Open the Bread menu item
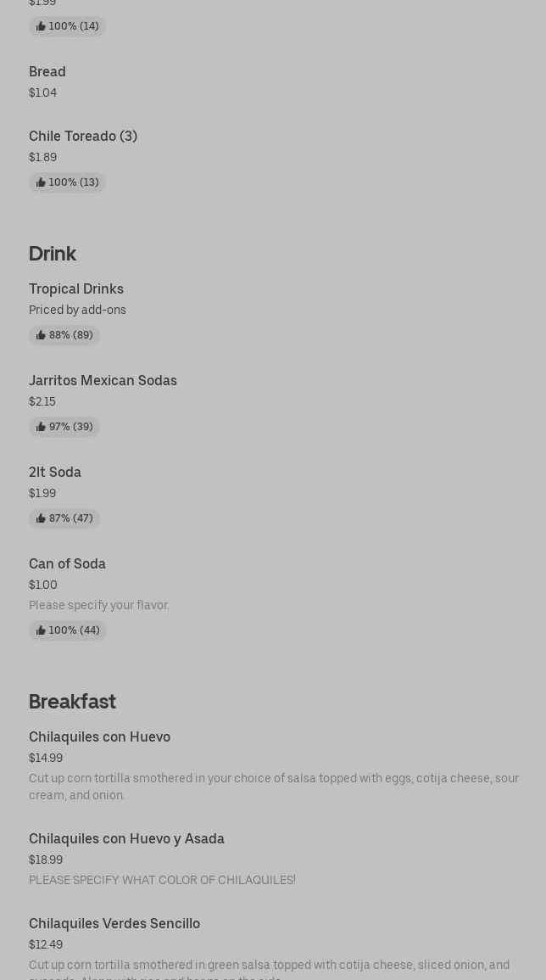Image resolution: width=546 pixels, height=980 pixels. (x=47, y=72)
